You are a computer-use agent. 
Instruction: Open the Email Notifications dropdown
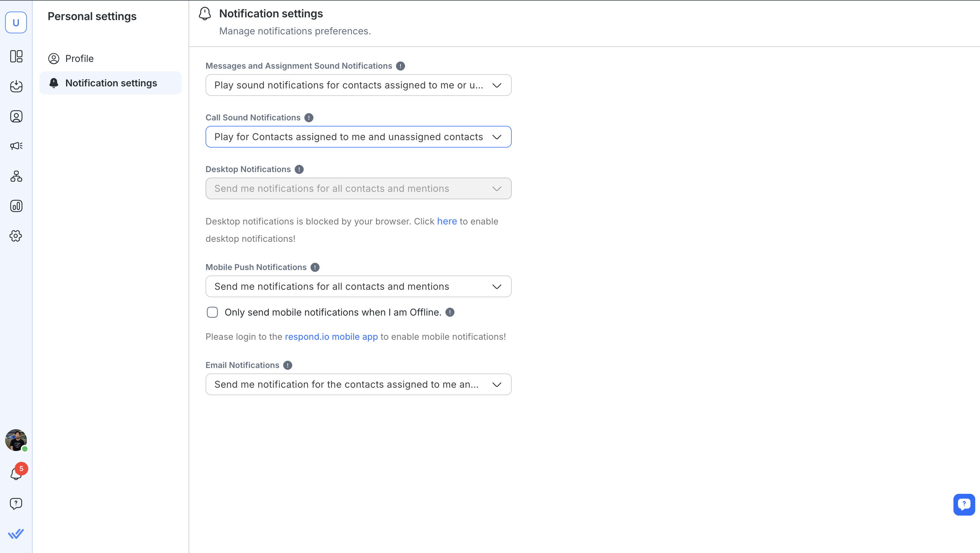(358, 385)
